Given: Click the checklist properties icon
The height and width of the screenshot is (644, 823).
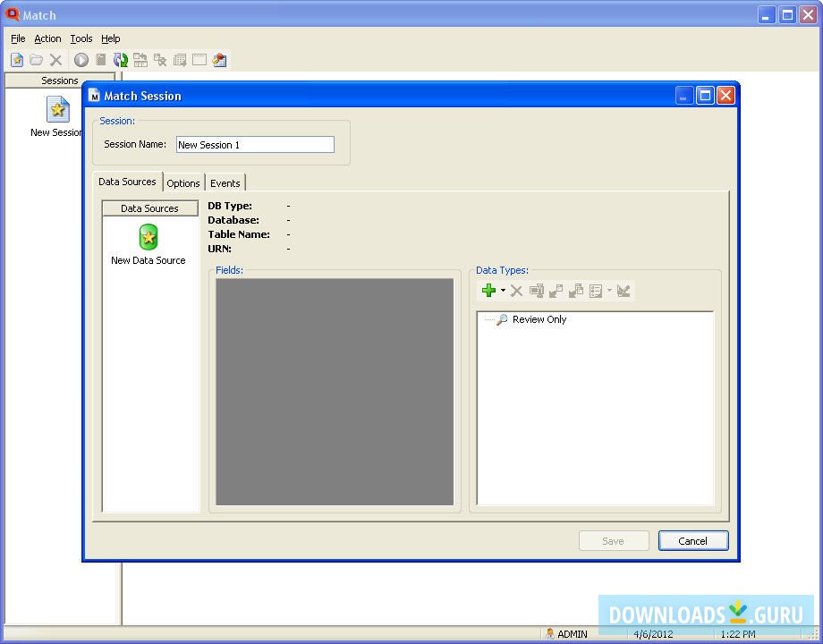Looking at the screenshot, I should (596, 291).
